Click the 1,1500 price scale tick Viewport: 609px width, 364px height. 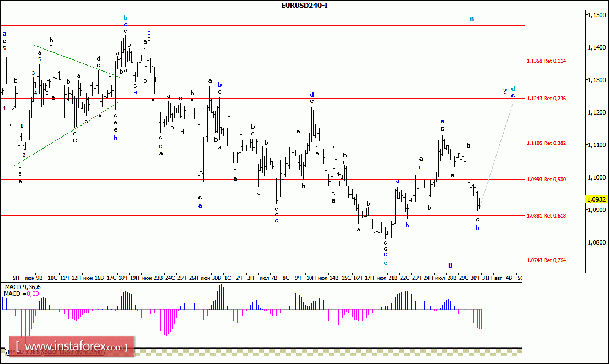(595, 15)
